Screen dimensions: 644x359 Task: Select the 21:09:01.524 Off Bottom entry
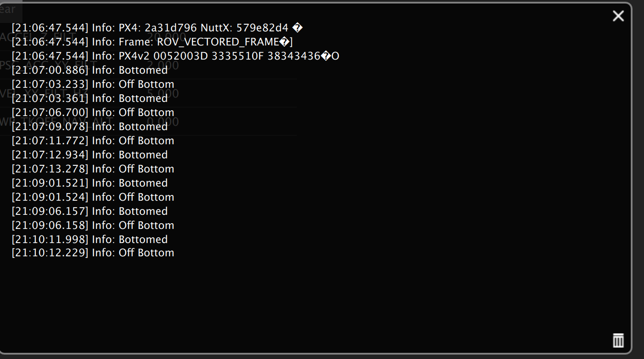click(x=93, y=197)
